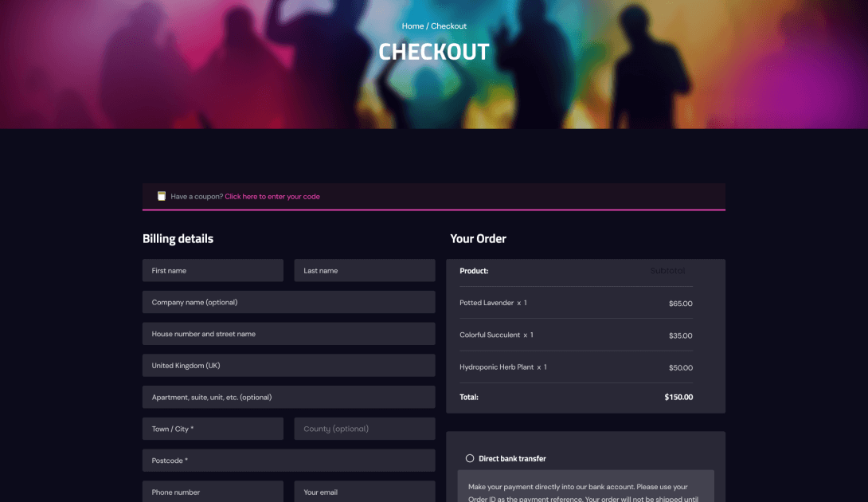Click the Apartment, suite, unit field
This screenshot has height=502, width=868.
pos(288,397)
